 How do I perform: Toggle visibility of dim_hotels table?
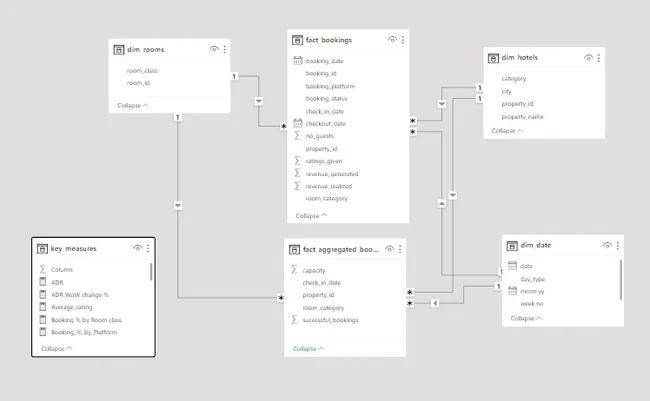pos(588,58)
